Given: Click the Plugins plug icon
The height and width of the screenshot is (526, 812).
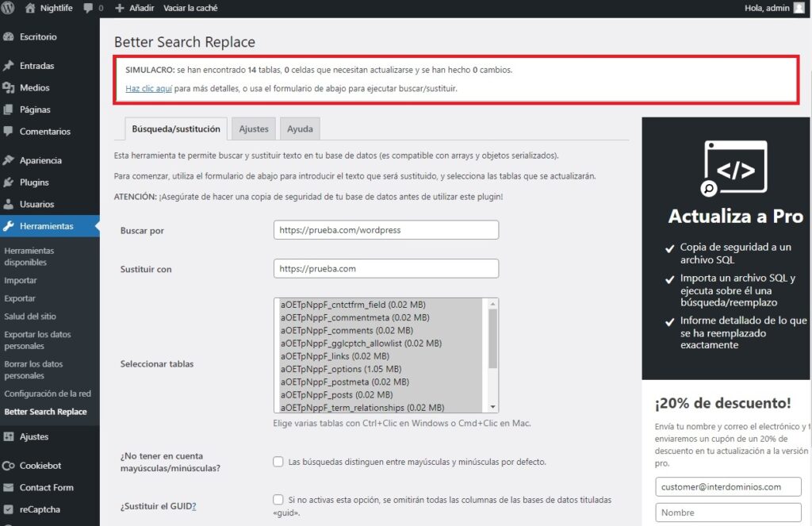Looking at the screenshot, I should point(8,182).
